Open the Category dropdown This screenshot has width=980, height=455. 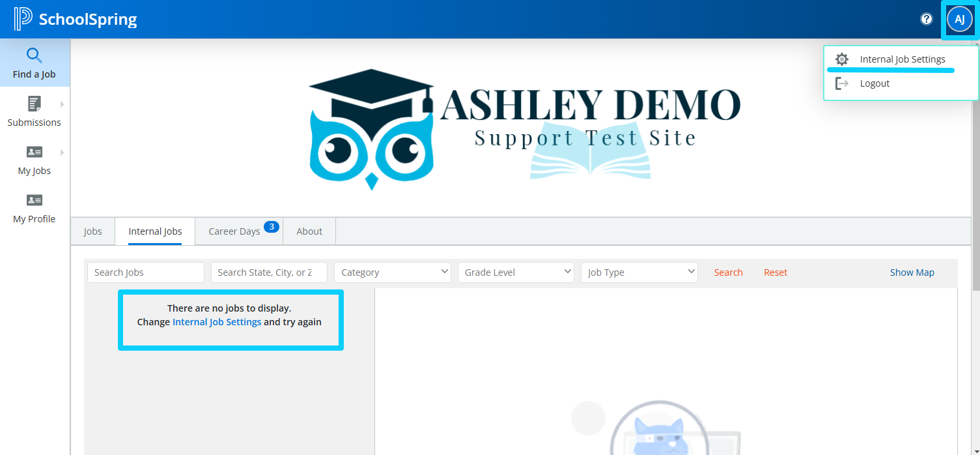(392, 272)
